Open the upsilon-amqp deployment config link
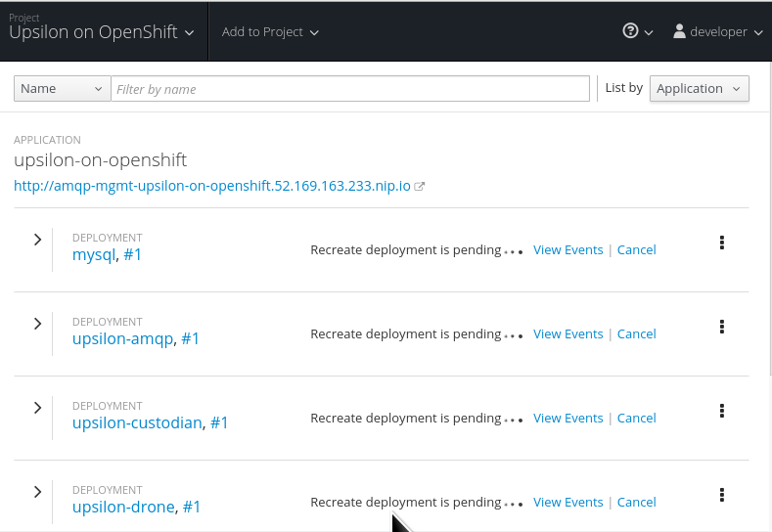 122,339
